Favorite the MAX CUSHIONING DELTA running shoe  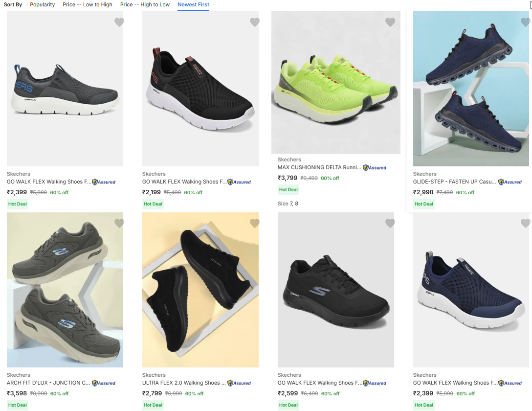390,22
